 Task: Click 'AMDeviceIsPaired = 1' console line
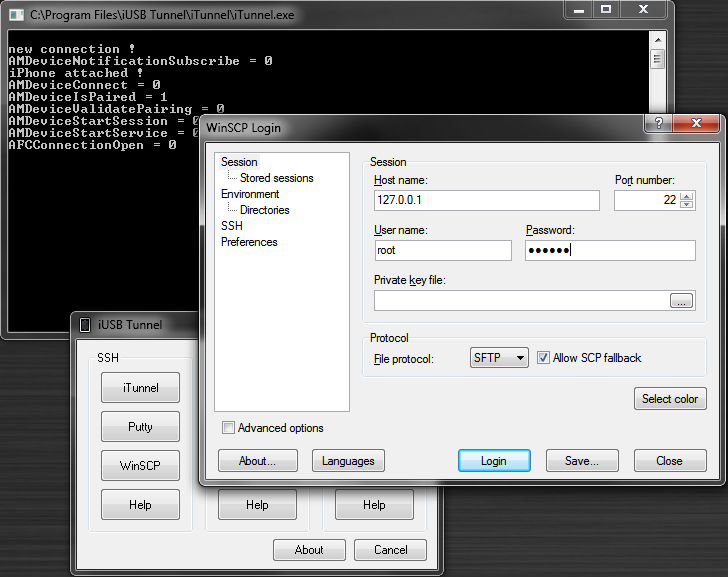pyautogui.click(x=88, y=97)
